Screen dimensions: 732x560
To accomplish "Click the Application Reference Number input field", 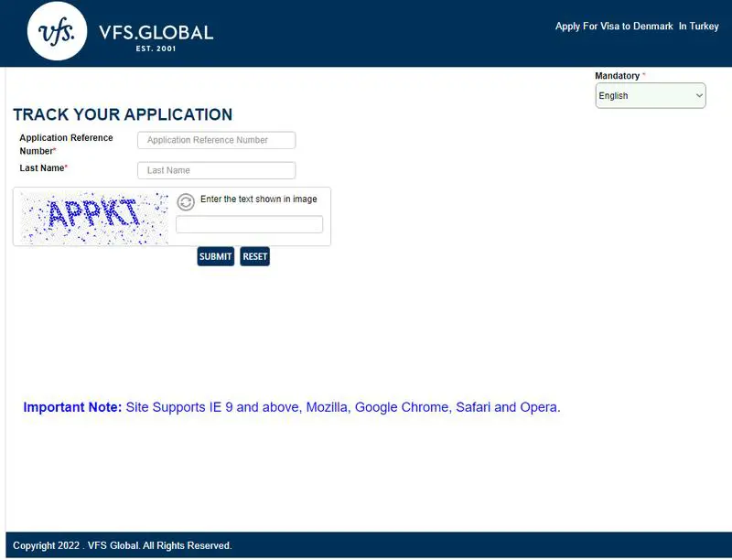I will click(216, 139).
